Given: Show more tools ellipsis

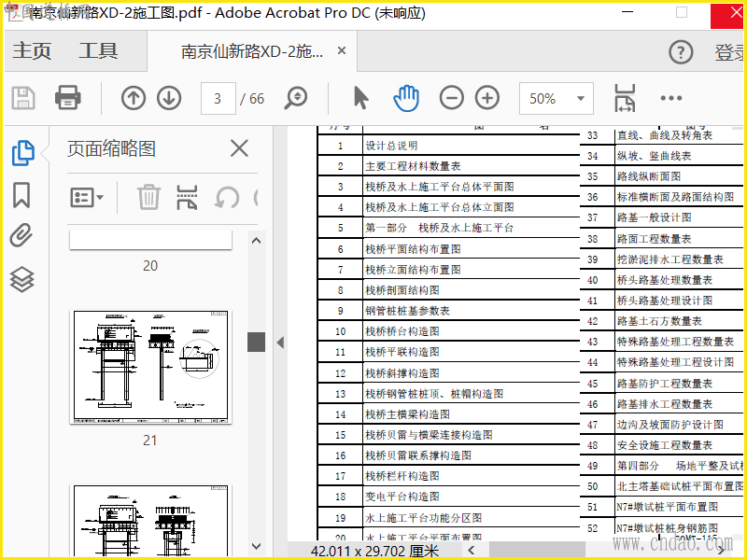Looking at the screenshot, I should (x=671, y=98).
